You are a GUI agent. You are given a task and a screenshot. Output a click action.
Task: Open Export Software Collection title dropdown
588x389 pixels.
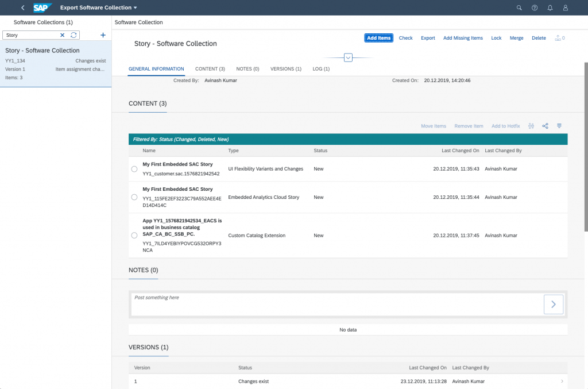(x=99, y=7)
